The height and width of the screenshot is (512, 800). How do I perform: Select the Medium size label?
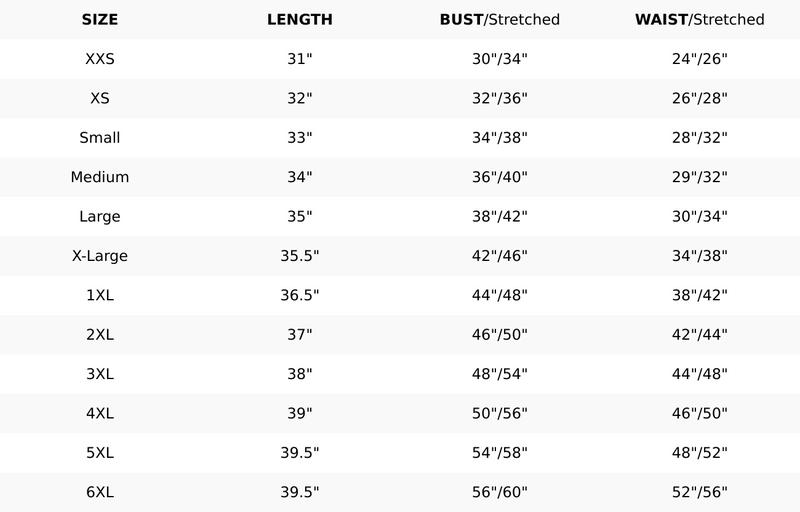tap(100, 177)
